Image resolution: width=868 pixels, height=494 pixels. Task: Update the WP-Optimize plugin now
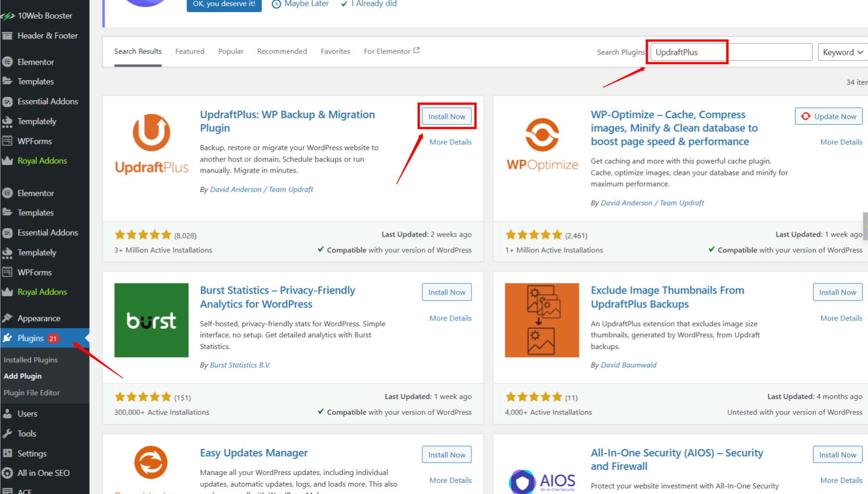point(829,116)
